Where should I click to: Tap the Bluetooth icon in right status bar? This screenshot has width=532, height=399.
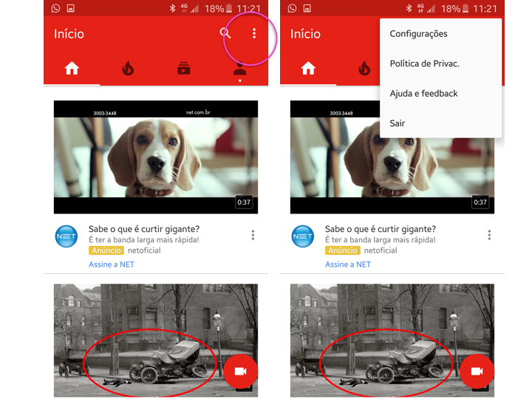coord(409,8)
